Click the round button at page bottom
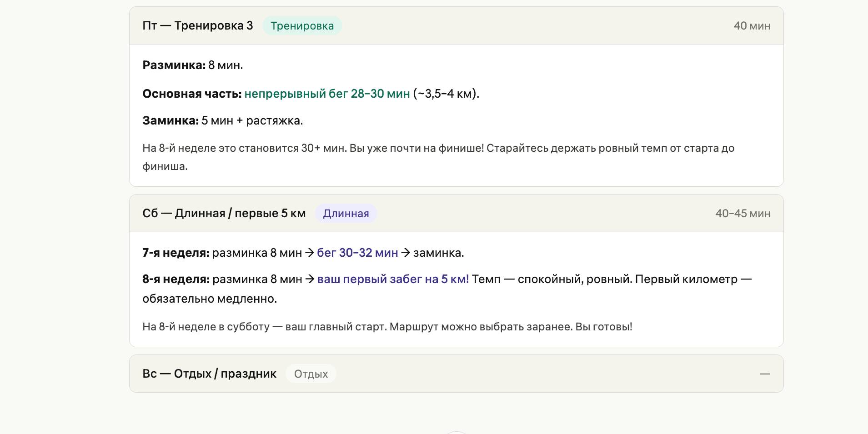The image size is (868, 434). click(x=456, y=432)
